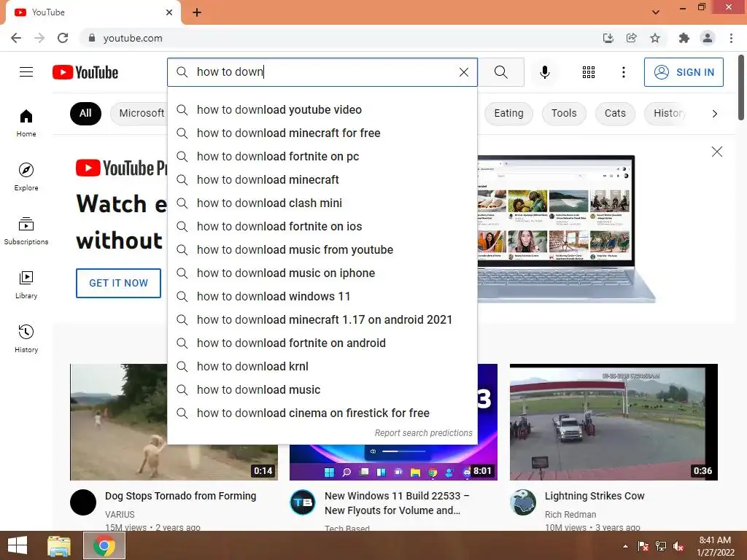Start voice search with the microphone
Image resolution: width=747 pixels, height=560 pixels.
click(544, 72)
